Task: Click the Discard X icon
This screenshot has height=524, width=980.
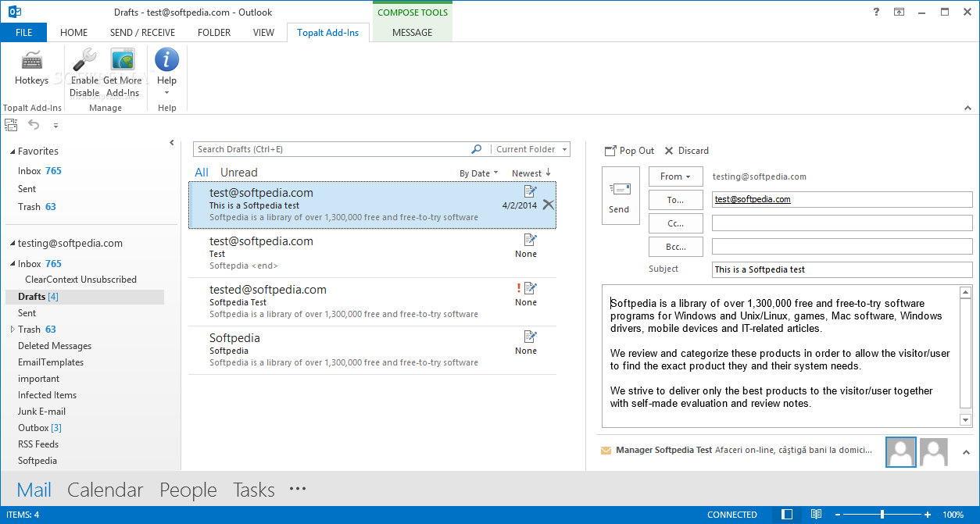Action: (669, 151)
